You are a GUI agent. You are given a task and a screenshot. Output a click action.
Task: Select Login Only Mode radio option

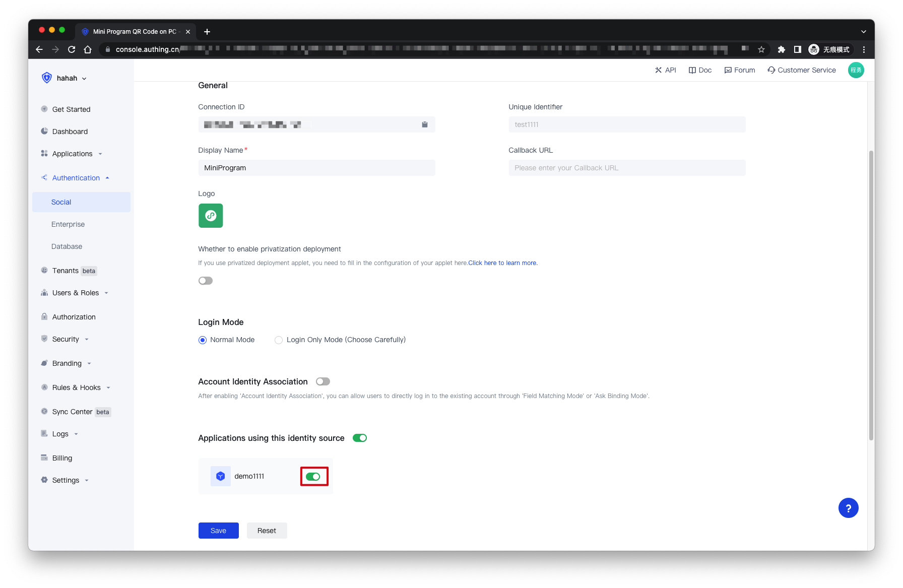[279, 340]
